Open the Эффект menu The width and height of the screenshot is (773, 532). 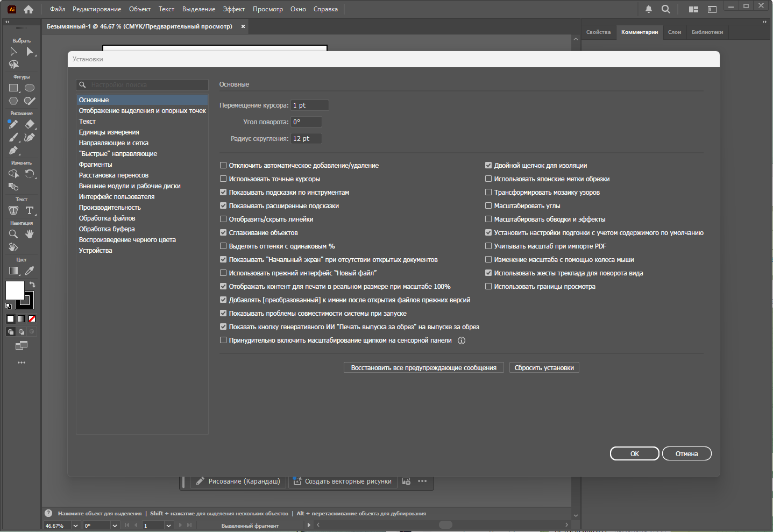pos(234,9)
